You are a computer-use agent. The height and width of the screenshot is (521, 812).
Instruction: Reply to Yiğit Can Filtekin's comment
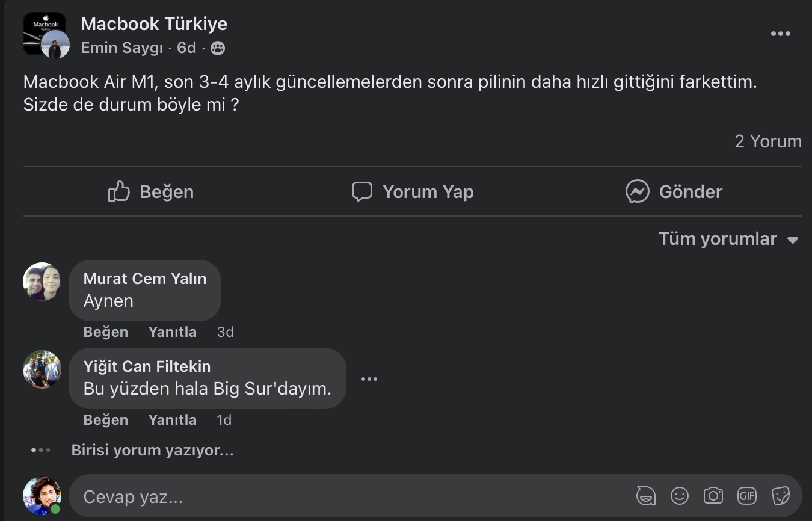coord(172,420)
